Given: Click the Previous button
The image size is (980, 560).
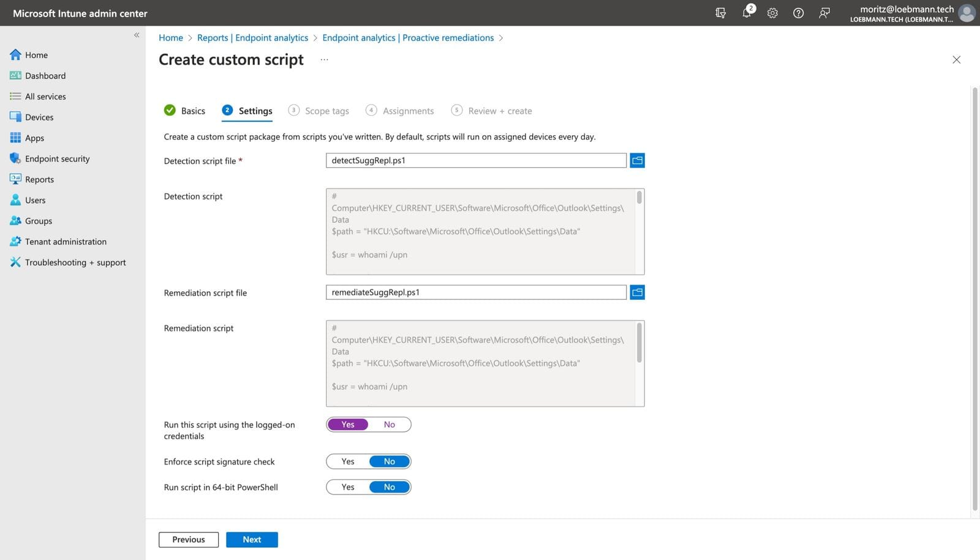Looking at the screenshot, I should pyautogui.click(x=189, y=540).
